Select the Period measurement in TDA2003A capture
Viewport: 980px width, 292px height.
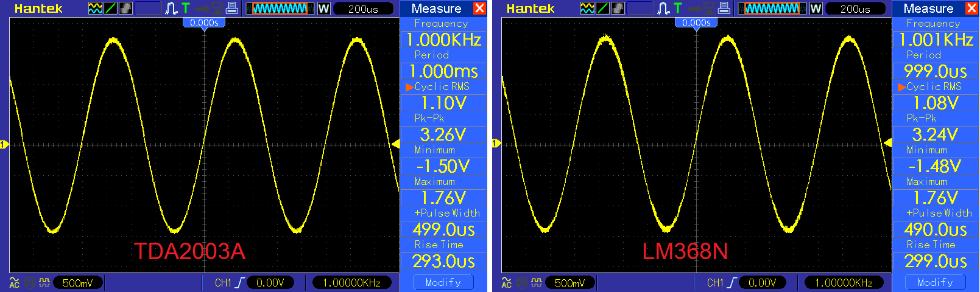[x=443, y=64]
